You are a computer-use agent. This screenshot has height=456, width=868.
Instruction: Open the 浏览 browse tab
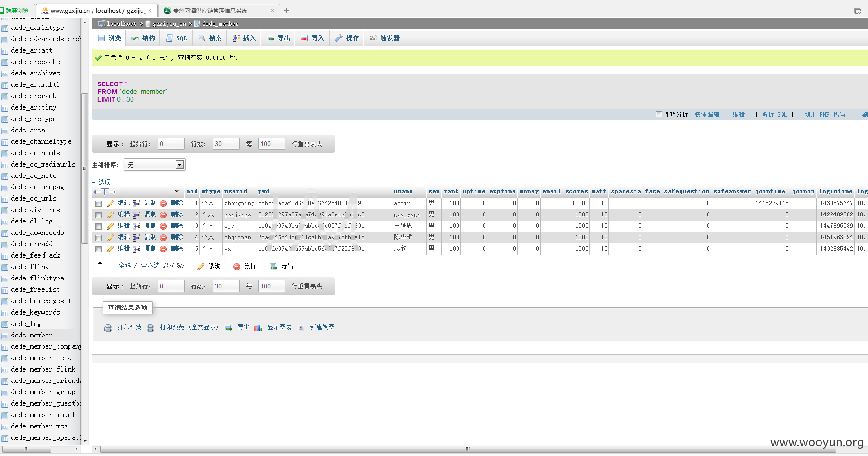[110, 38]
